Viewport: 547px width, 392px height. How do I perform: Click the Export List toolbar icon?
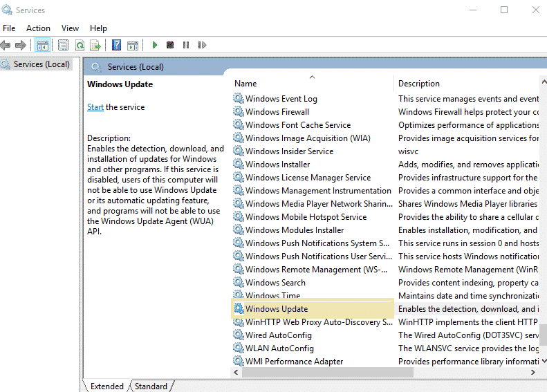tap(95, 45)
